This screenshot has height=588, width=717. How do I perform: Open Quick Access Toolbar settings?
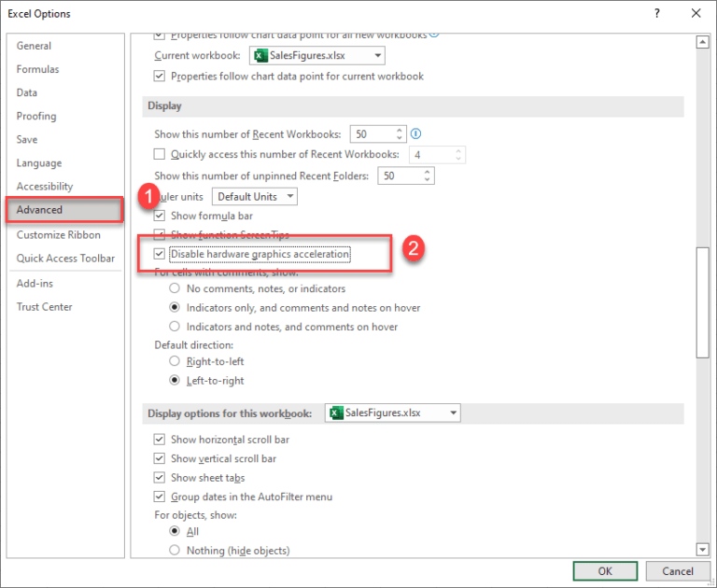(x=65, y=259)
